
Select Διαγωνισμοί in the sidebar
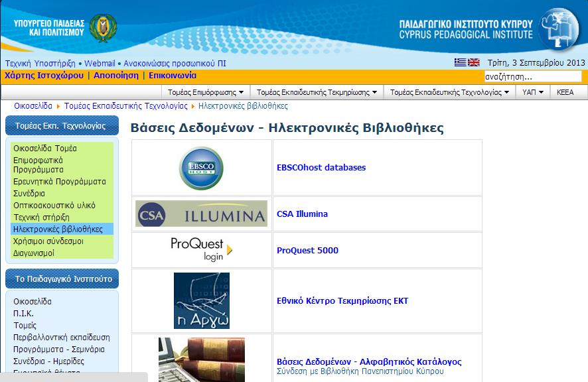pos(34,253)
